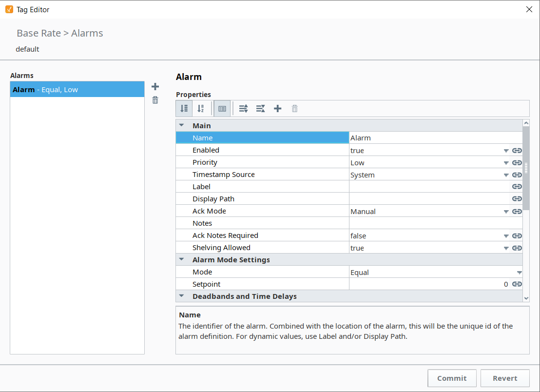Open the Ack Mode dropdown
The image size is (540, 392).
[x=506, y=211]
